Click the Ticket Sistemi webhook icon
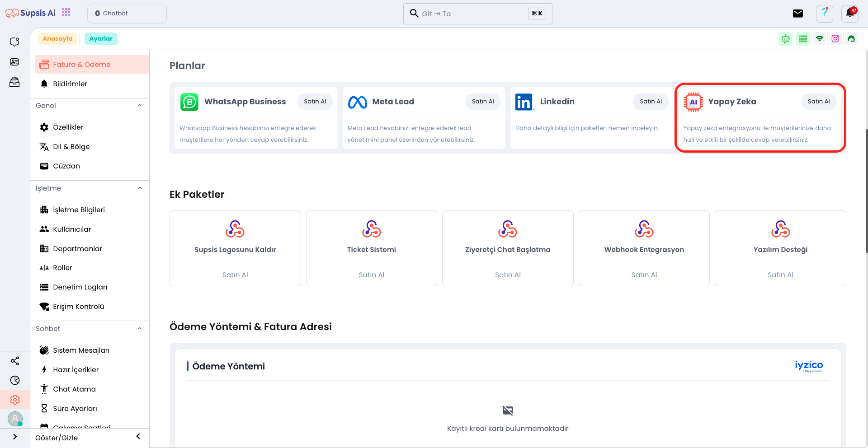The image size is (868, 448). point(372,229)
